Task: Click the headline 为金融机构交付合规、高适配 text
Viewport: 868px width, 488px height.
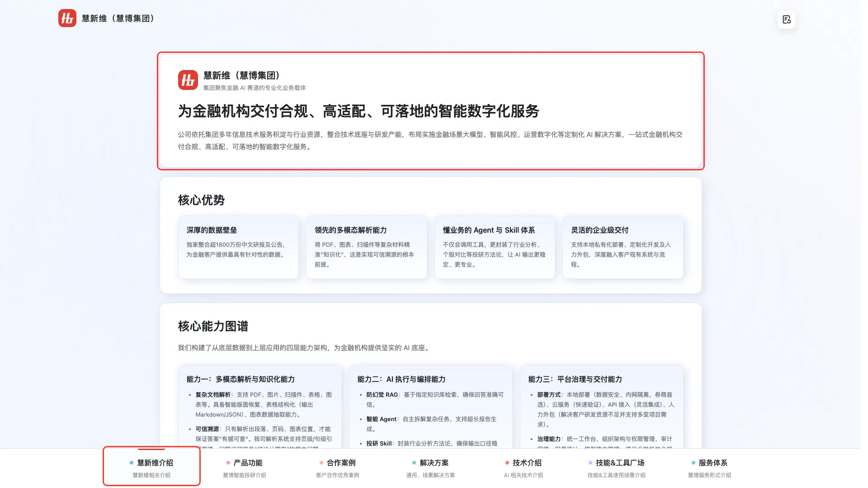Action: (359, 111)
